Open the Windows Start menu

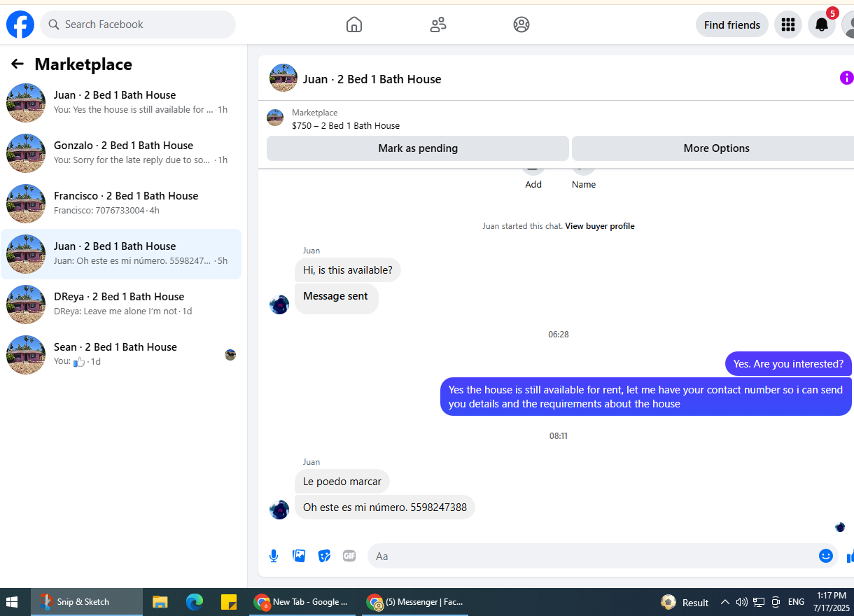12,602
